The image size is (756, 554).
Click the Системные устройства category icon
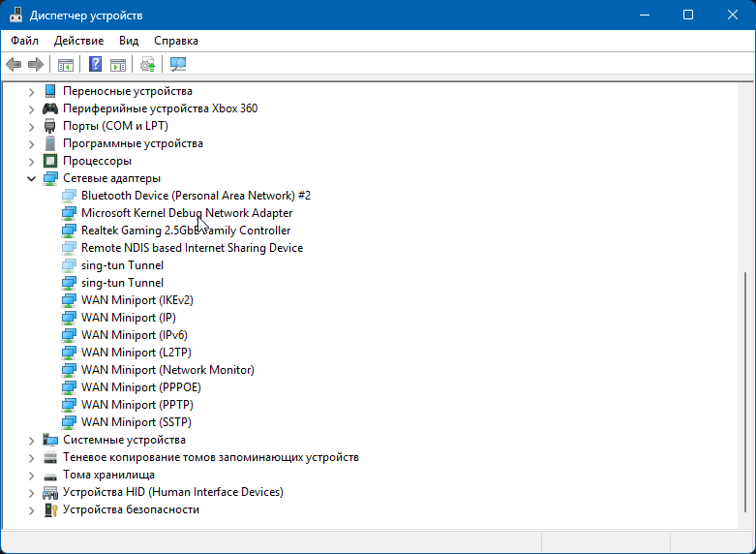[x=50, y=440]
